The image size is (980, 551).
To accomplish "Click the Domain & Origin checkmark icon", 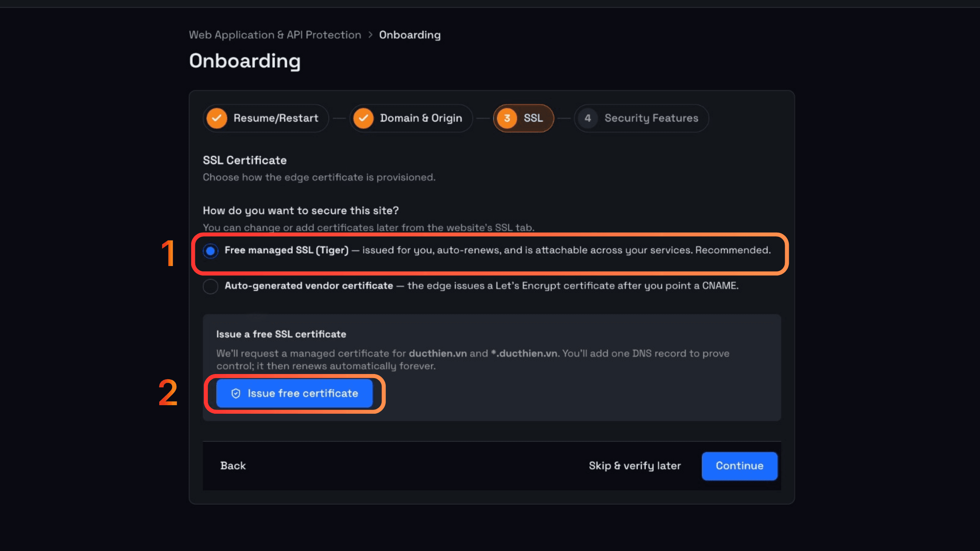I will tap(363, 118).
